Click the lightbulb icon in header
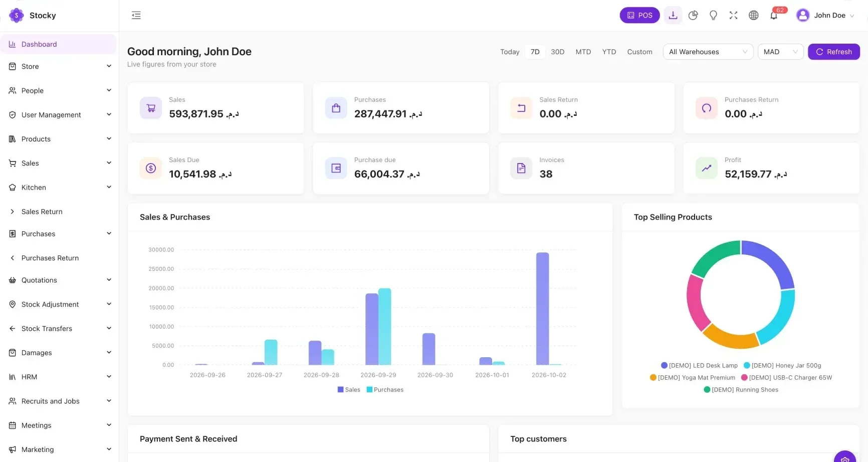 click(x=713, y=16)
